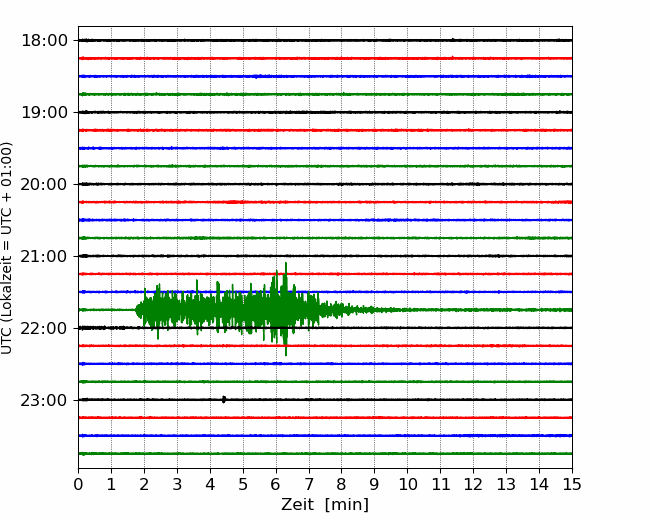Click the x-axis tick label 1
The width and height of the screenshot is (650, 520).
tap(111, 484)
